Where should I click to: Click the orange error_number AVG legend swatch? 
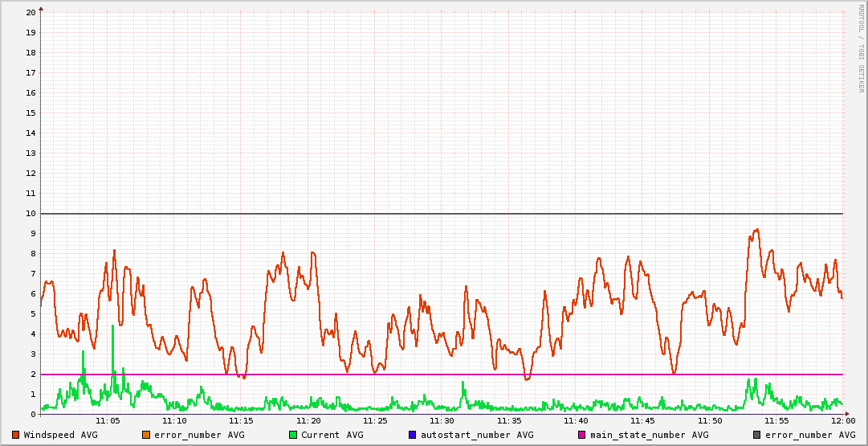[146, 435]
